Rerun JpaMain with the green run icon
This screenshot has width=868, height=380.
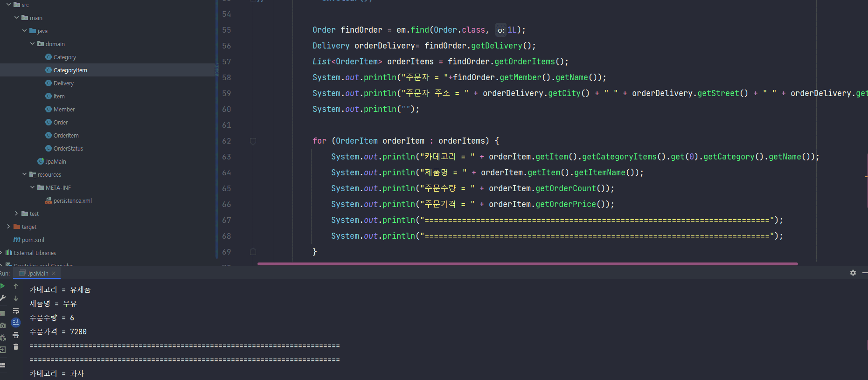[2, 286]
